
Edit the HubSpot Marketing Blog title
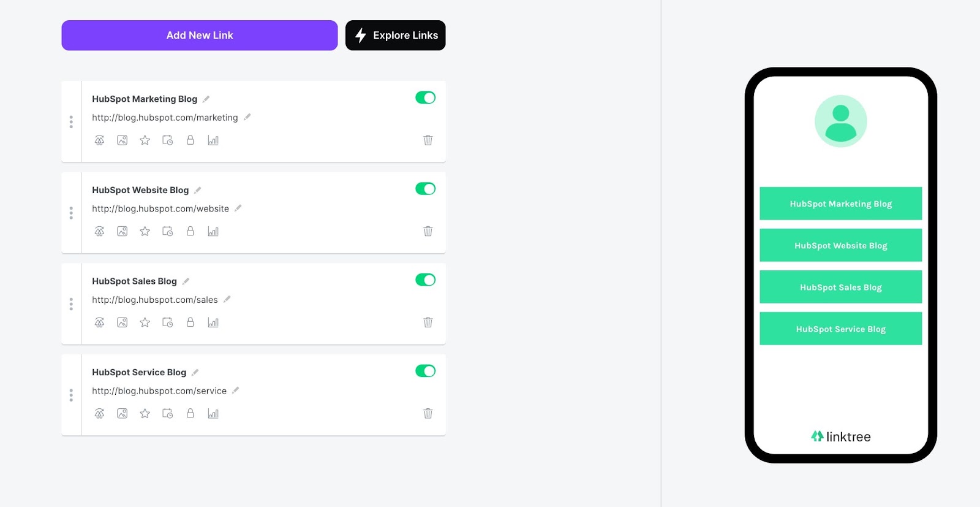pos(205,98)
